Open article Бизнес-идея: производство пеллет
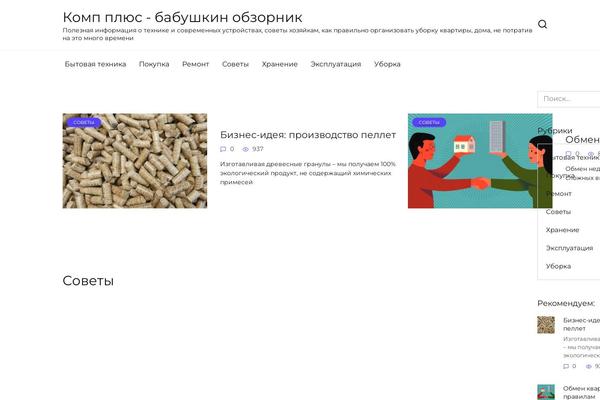600x400 pixels. [x=308, y=135]
